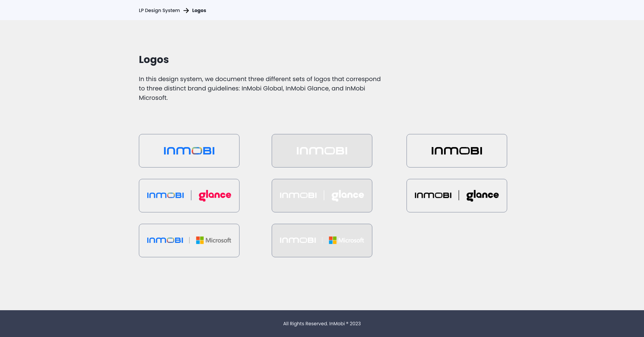This screenshot has width=644, height=337.
Task: Click the LP Design System breadcrumb link
Action: [x=159, y=10]
